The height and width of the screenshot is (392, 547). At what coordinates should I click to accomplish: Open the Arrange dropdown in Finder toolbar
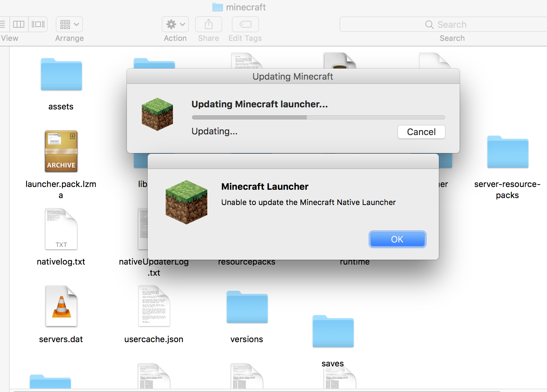click(69, 24)
